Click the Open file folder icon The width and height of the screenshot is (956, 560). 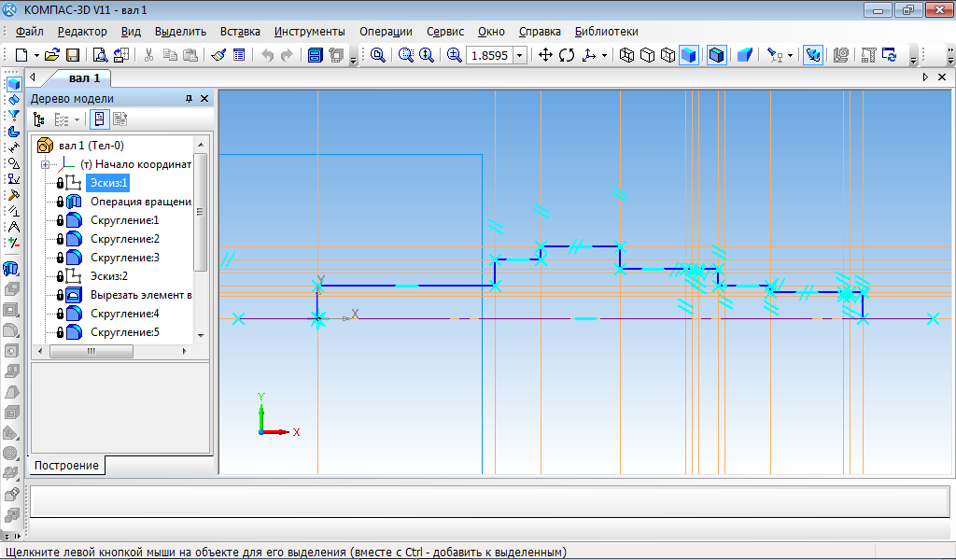click(52, 55)
